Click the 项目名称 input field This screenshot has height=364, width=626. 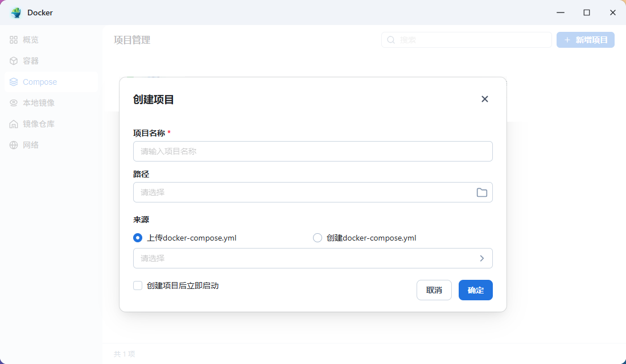[x=313, y=151]
